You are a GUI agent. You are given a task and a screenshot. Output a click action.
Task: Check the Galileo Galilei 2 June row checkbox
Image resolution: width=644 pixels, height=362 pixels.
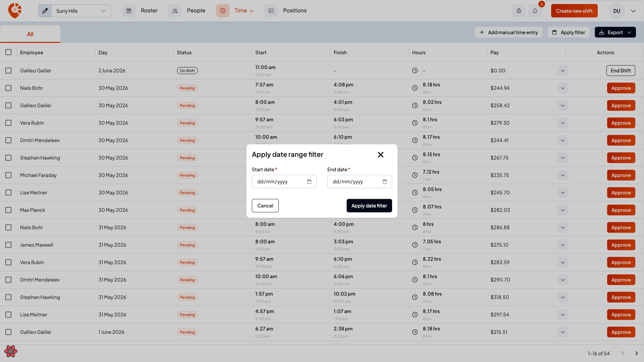[8, 71]
